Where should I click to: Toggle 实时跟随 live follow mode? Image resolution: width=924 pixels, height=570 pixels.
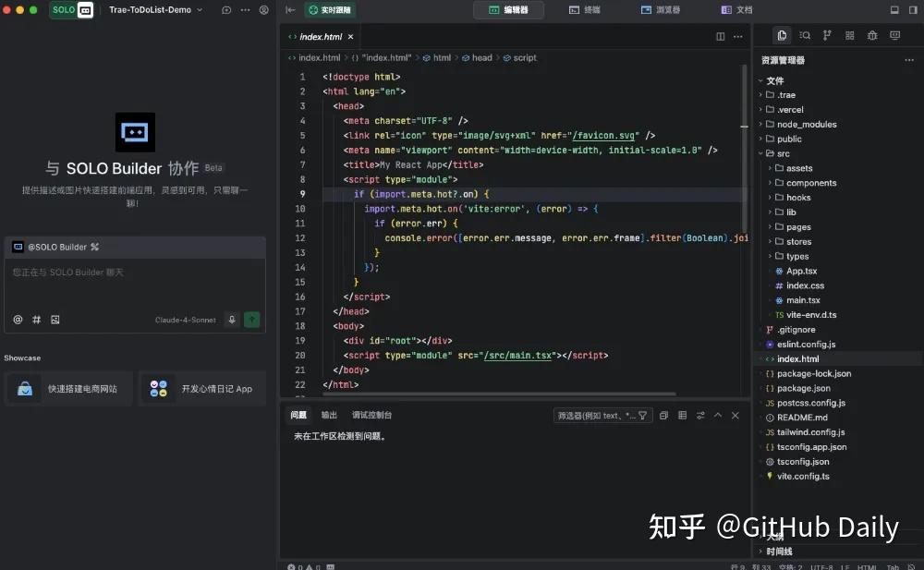pyautogui.click(x=331, y=10)
